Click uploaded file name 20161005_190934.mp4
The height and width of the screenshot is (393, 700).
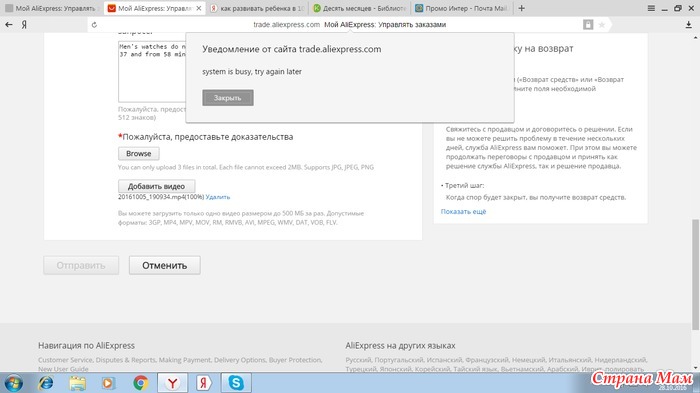pyautogui.click(x=161, y=197)
